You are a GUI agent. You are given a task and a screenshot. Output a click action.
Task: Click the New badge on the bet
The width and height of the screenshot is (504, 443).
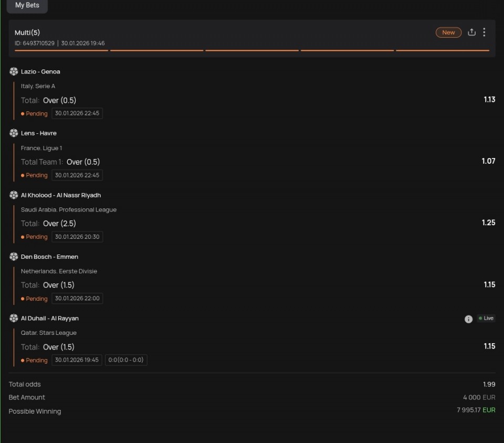tap(448, 33)
